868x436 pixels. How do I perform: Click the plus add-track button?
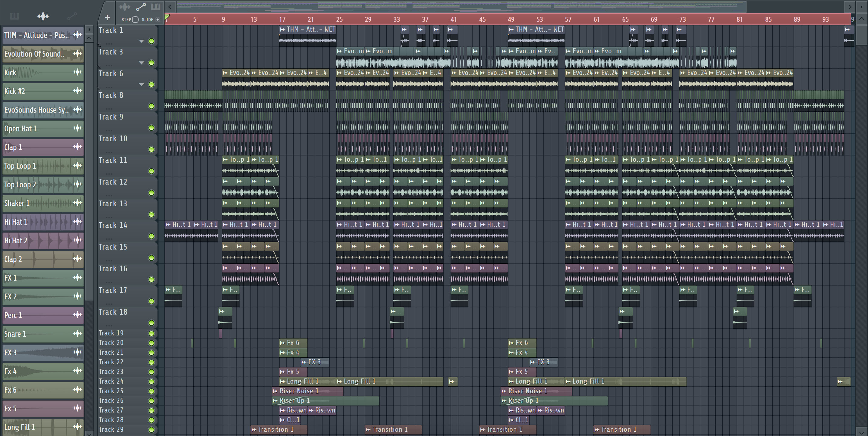[x=107, y=18]
